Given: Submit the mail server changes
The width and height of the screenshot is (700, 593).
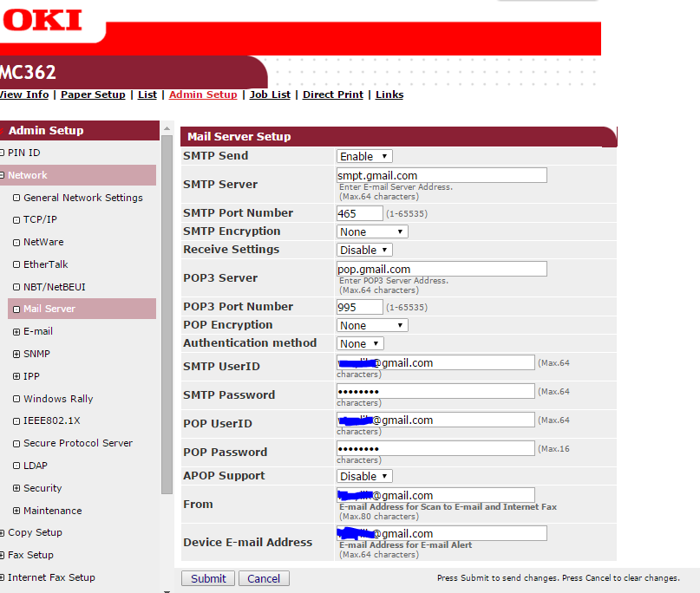Looking at the screenshot, I should [207, 577].
